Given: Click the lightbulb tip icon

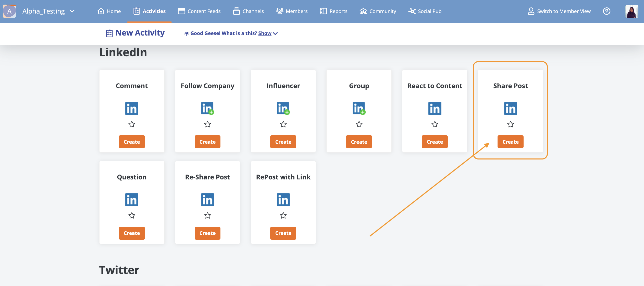Looking at the screenshot, I should point(187,33).
